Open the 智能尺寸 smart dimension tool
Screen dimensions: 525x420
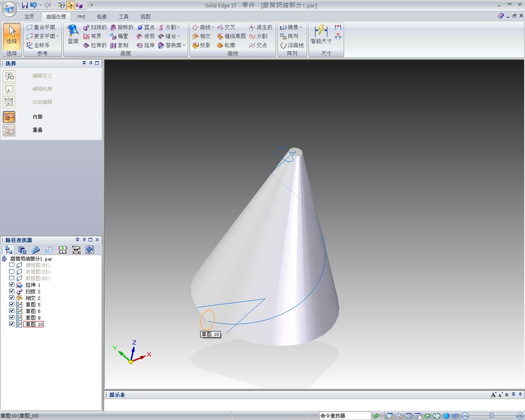click(x=321, y=34)
